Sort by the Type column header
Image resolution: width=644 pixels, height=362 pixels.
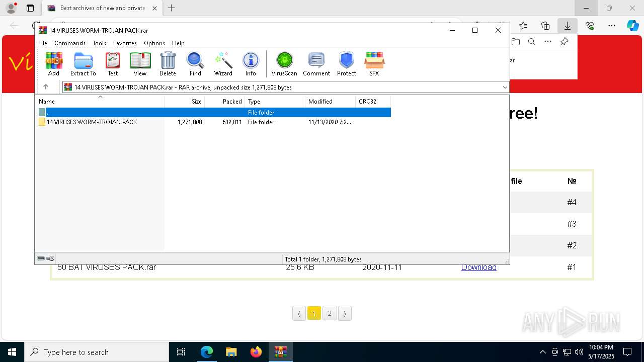pos(275,102)
